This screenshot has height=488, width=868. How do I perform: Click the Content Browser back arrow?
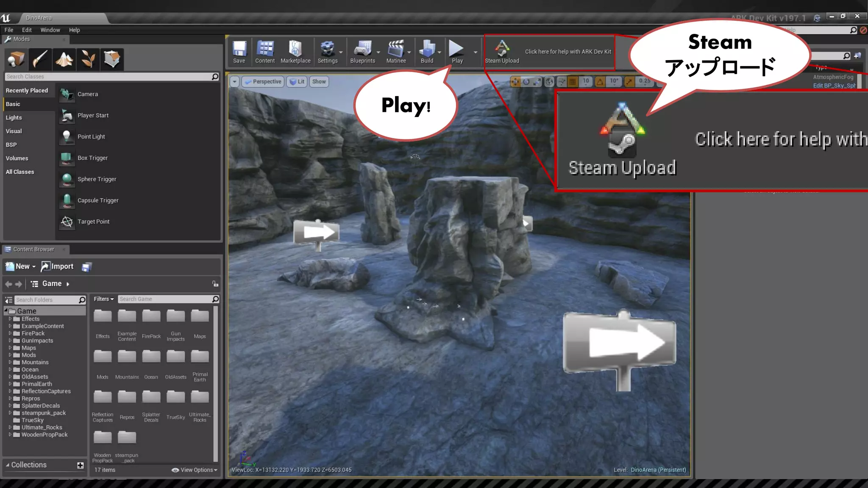click(8, 284)
